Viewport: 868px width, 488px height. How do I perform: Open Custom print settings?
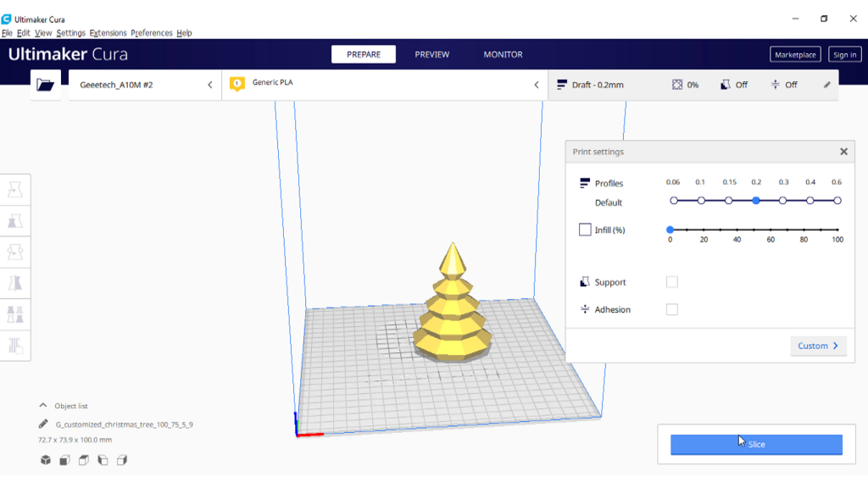coord(818,346)
